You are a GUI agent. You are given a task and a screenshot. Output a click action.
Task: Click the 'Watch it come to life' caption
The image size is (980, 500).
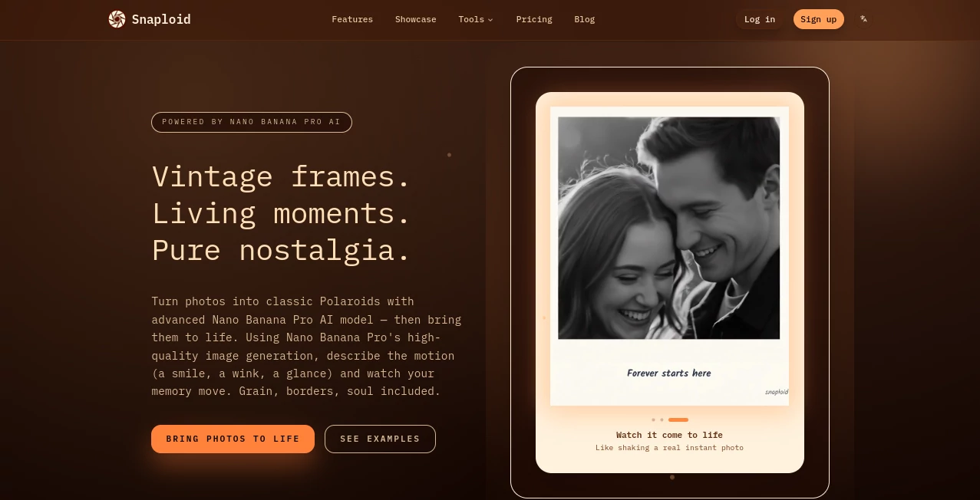click(669, 435)
